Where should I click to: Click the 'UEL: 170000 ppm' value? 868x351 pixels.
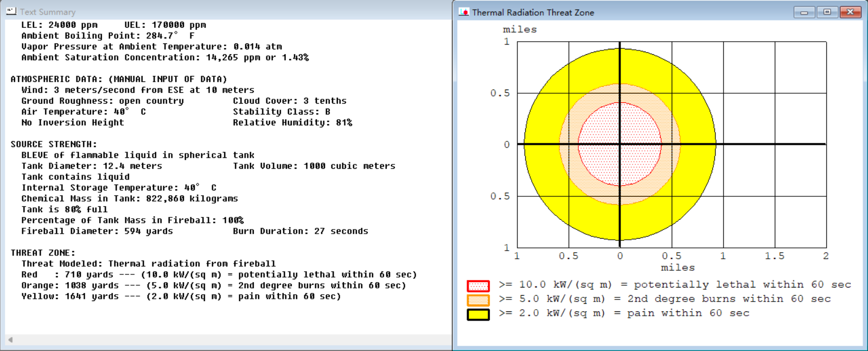point(165,25)
